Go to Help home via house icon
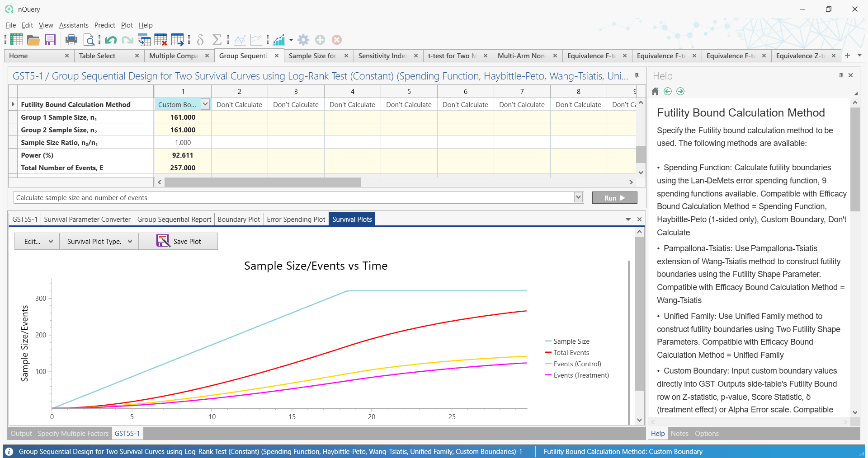The image size is (868, 458). click(655, 91)
